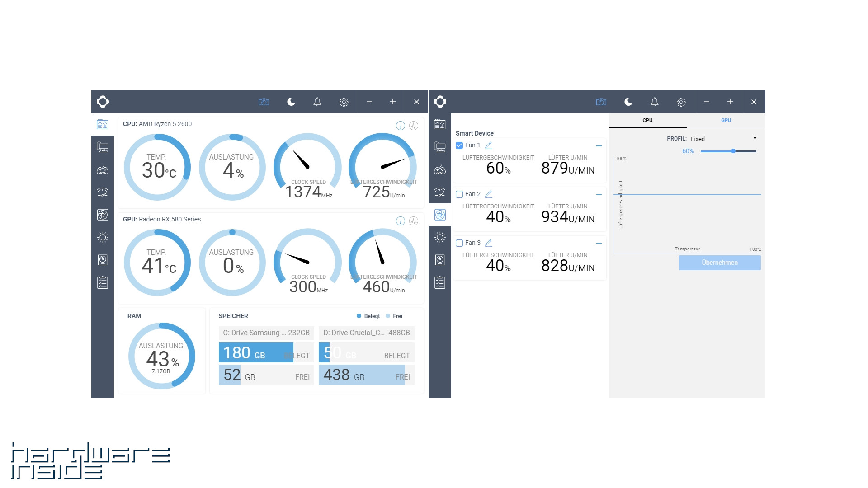Rename Fan 2 with the pencil icon
This screenshot has width=868, height=488.
click(488, 194)
